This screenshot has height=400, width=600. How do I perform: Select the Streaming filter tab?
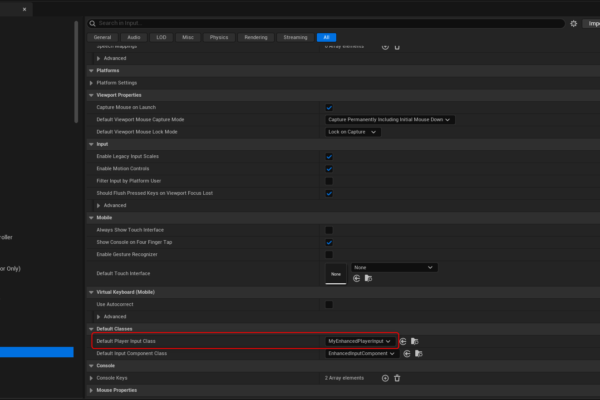(295, 38)
